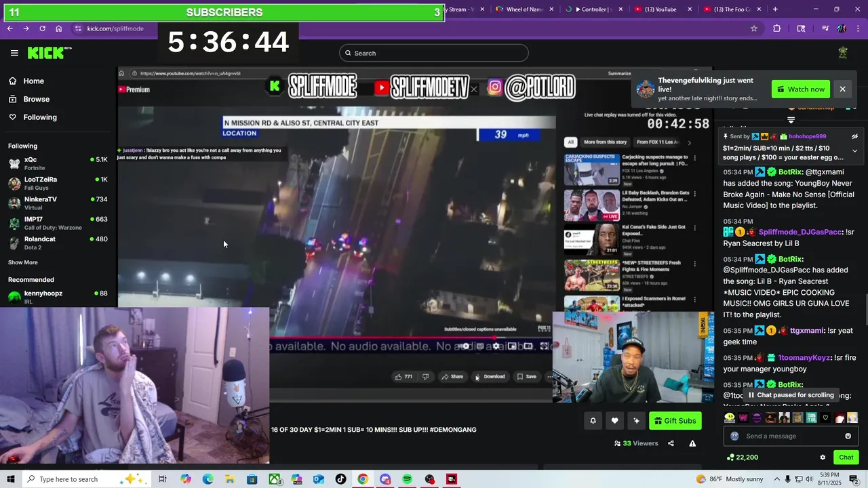Click the Send a message chat input

click(x=790, y=436)
